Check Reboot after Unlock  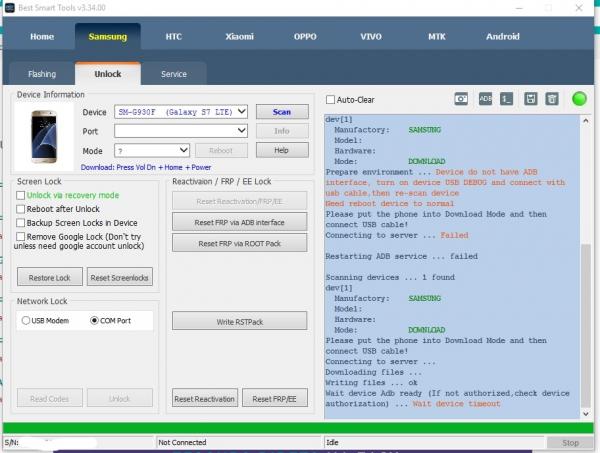tap(21, 209)
